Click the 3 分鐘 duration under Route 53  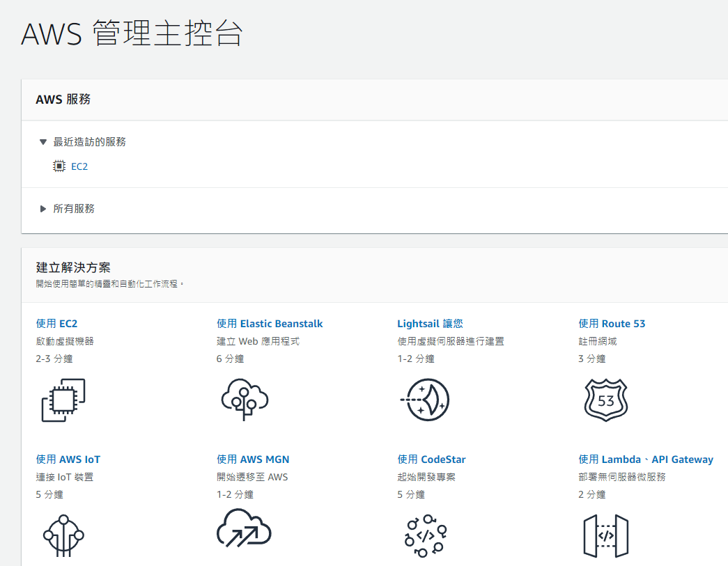(591, 359)
